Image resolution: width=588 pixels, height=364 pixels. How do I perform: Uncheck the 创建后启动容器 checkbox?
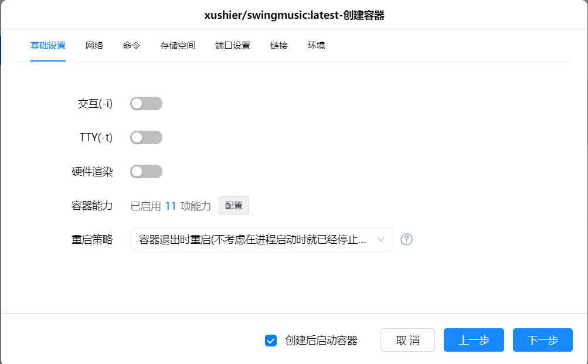271,341
